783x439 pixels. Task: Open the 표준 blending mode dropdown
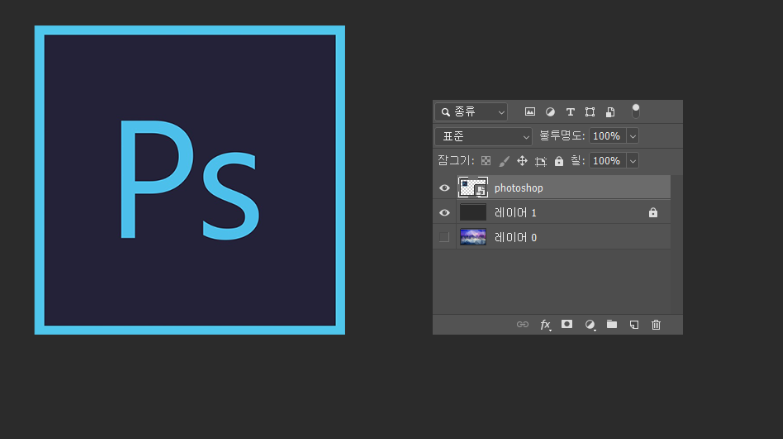[483, 136]
